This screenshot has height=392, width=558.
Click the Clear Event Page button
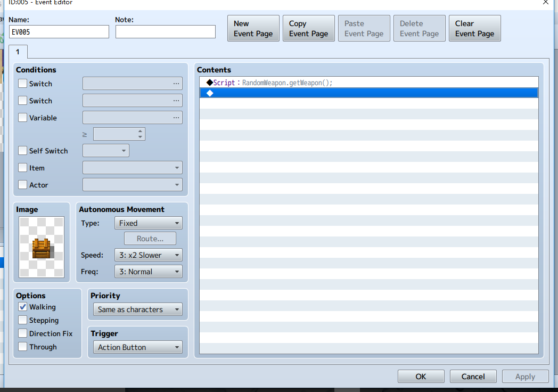475,28
